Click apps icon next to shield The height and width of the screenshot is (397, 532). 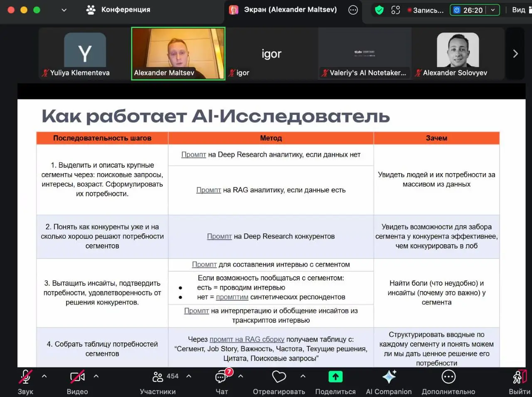pos(396,10)
